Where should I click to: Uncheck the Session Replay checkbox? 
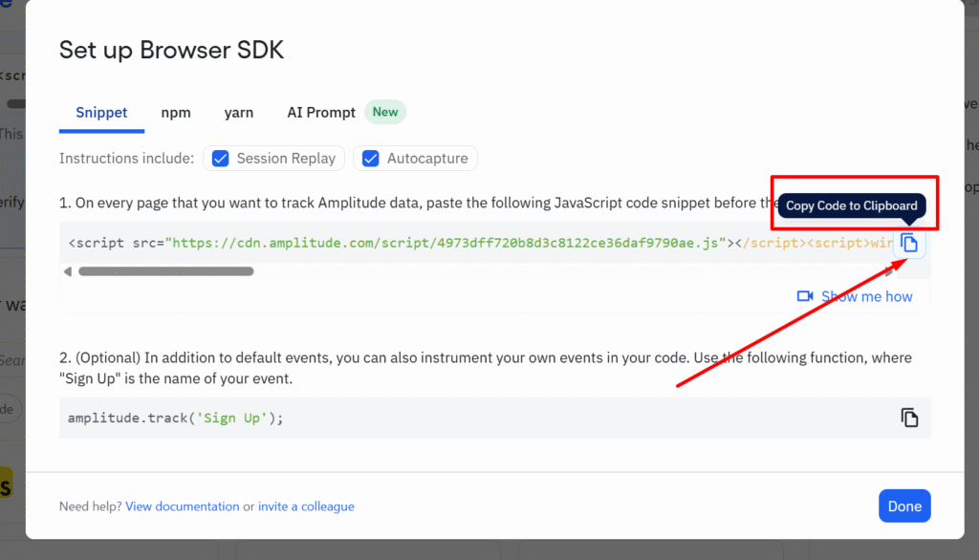tap(221, 159)
